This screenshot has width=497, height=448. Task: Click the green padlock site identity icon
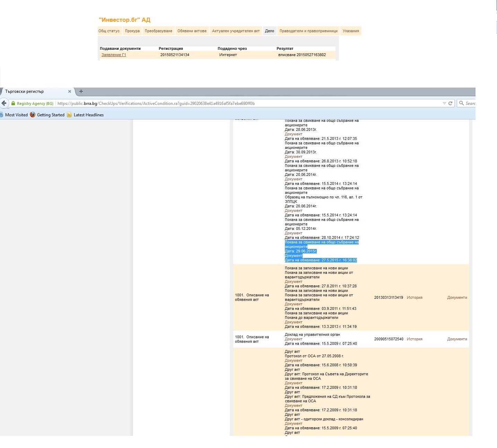click(x=13, y=103)
